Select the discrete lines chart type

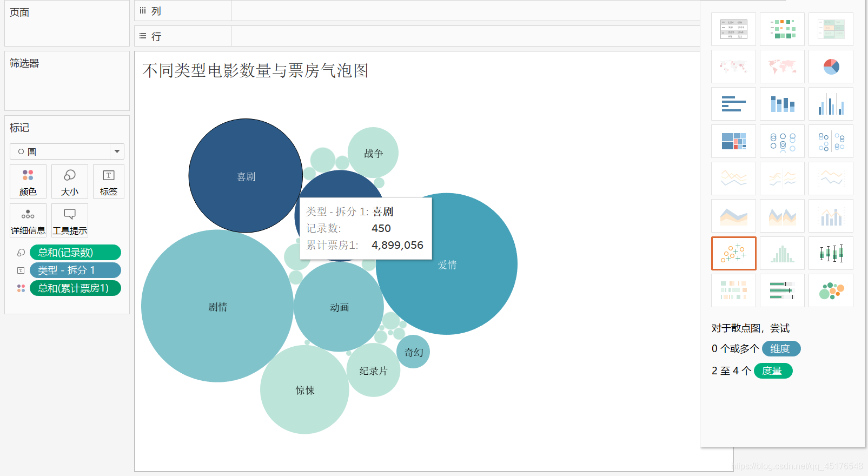coord(782,178)
